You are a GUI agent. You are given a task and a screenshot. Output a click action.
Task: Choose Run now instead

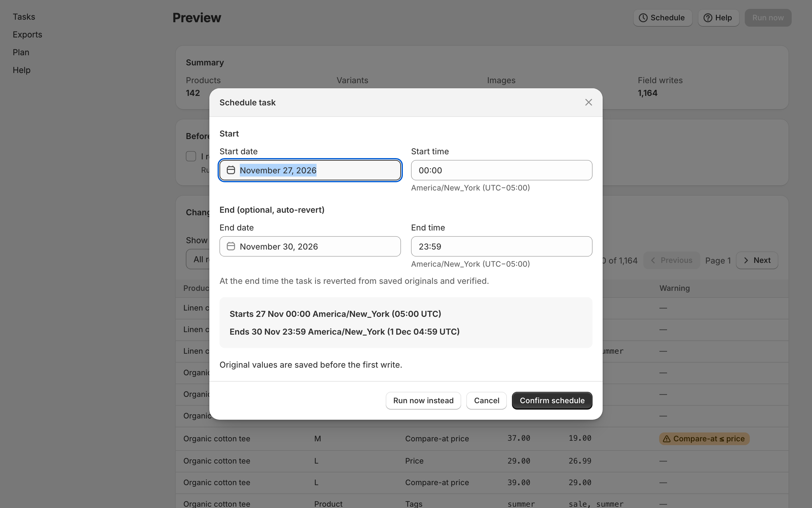423,400
